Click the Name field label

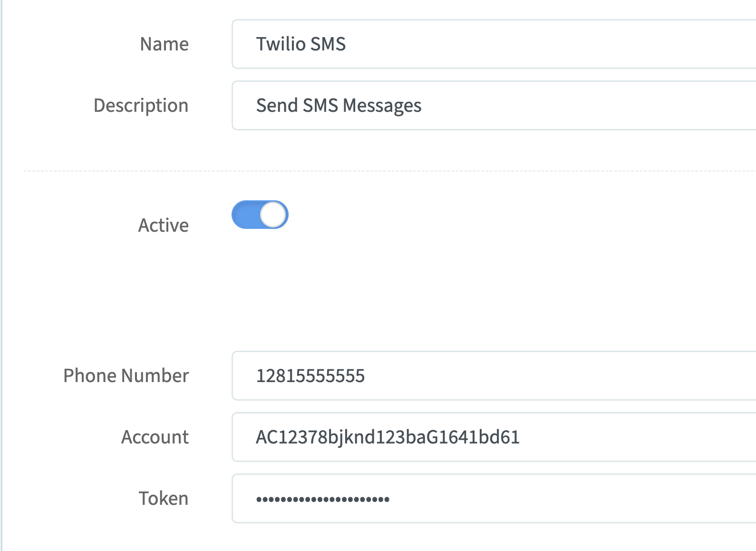pos(165,44)
